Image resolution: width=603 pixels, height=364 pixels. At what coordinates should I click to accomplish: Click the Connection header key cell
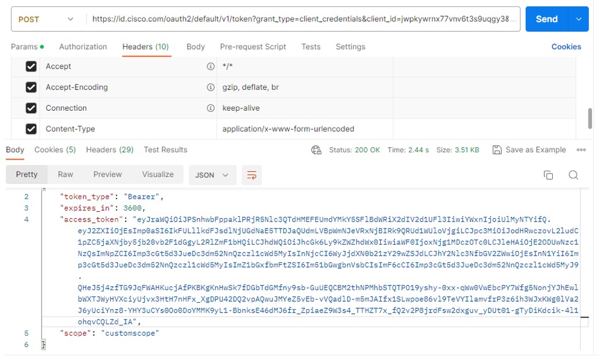(128, 108)
